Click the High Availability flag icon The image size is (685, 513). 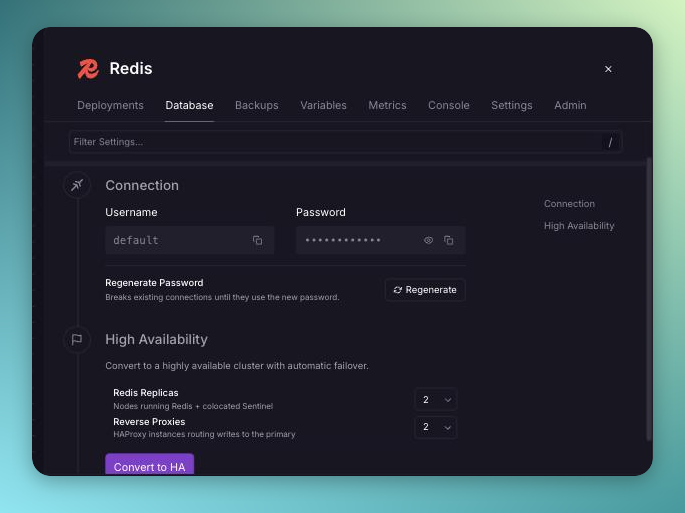pyautogui.click(x=77, y=339)
